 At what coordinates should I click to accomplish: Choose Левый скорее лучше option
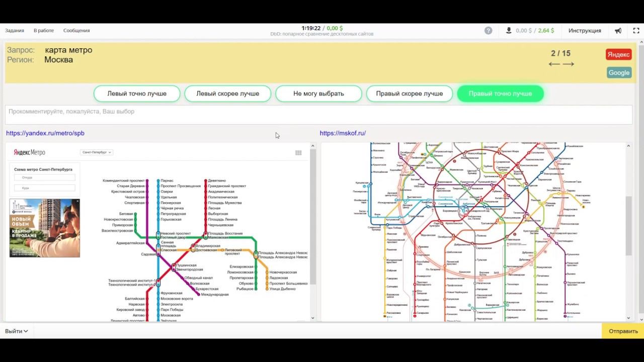click(x=228, y=94)
